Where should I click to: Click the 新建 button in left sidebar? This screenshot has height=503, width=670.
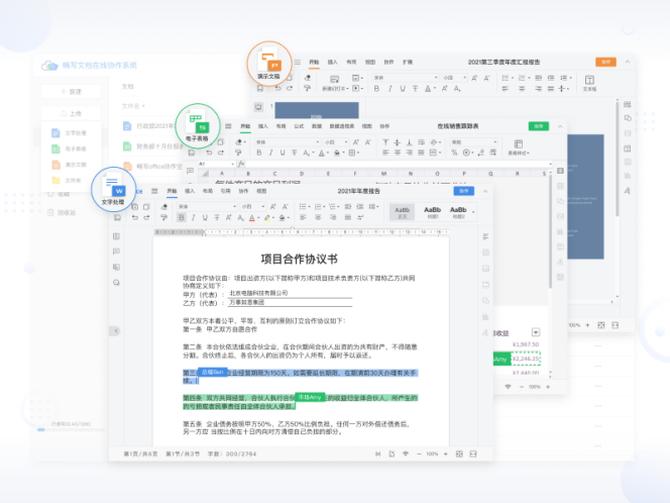pos(70,91)
